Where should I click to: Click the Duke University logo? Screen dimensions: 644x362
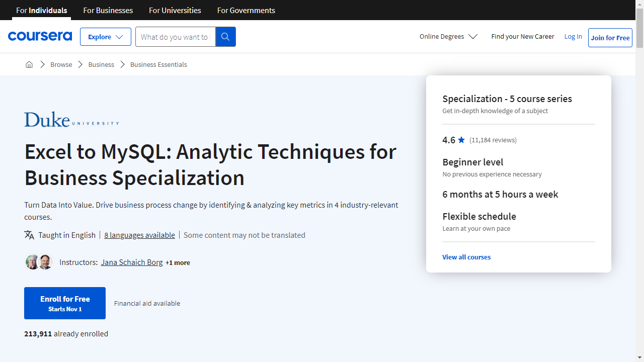(71, 120)
